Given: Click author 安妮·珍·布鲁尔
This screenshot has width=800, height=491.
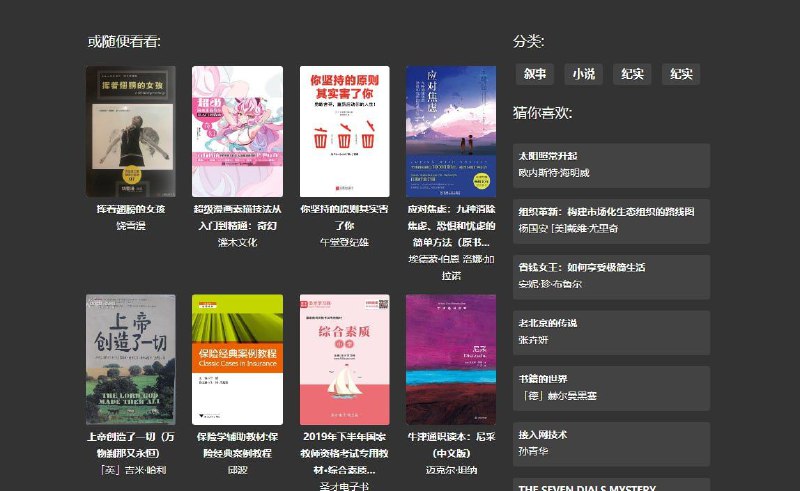Looking at the screenshot, I should [x=550, y=284].
